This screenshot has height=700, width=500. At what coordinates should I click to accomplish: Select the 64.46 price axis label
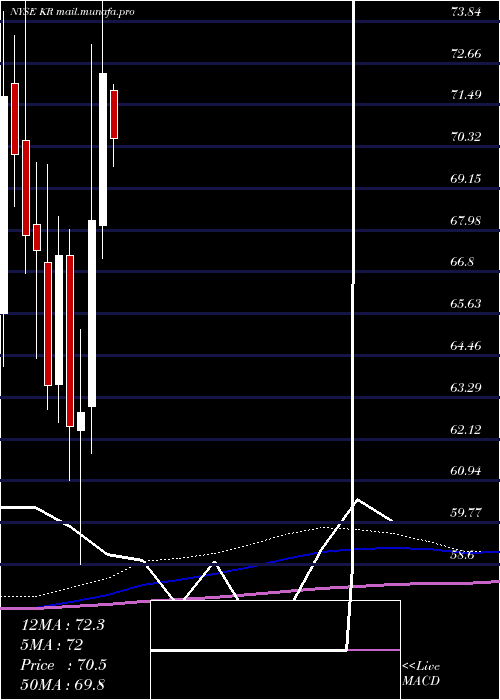466,345
